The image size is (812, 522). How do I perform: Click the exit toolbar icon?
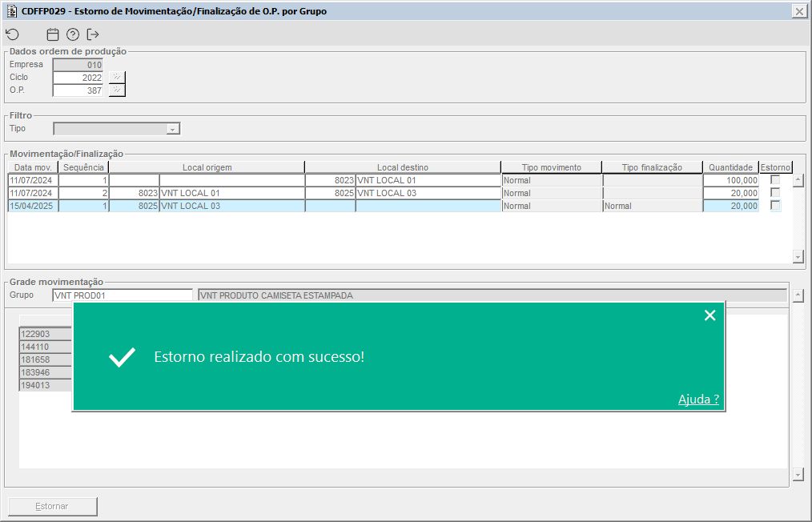coord(93,34)
